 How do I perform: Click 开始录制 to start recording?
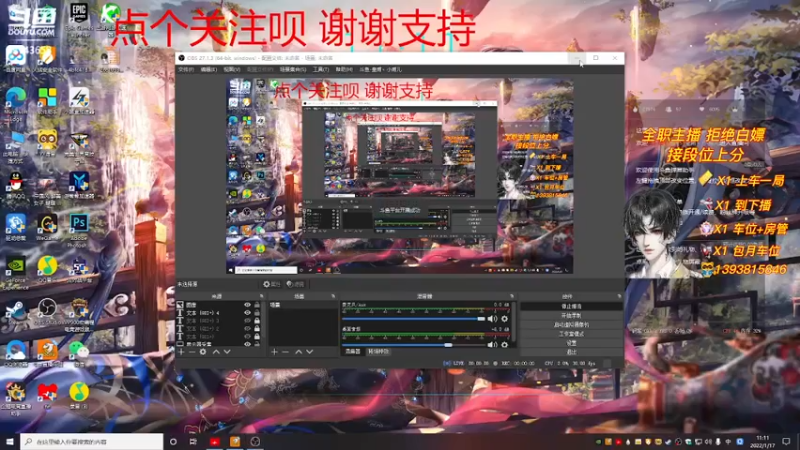(x=571, y=315)
